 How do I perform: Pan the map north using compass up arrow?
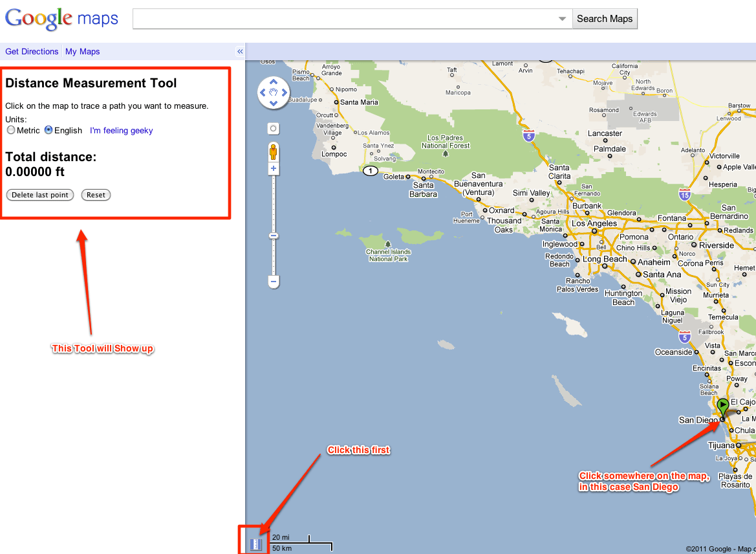pos(273,82)
